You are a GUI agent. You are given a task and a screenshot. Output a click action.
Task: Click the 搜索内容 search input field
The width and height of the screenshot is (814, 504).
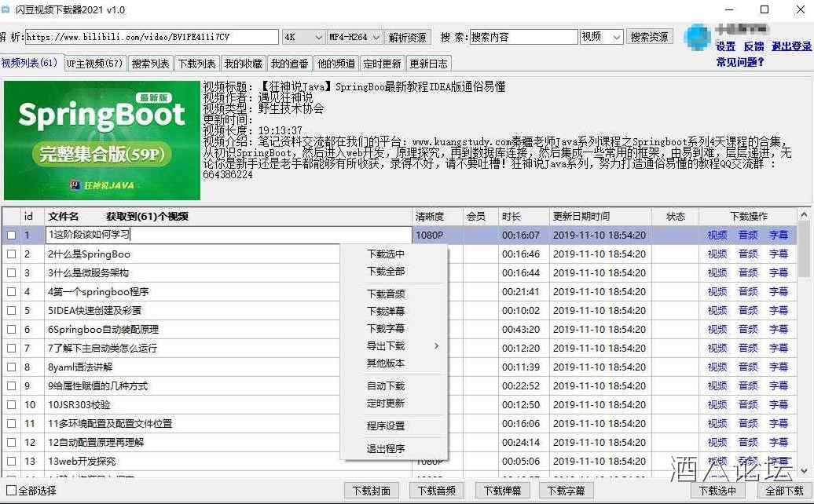point(522,37)
